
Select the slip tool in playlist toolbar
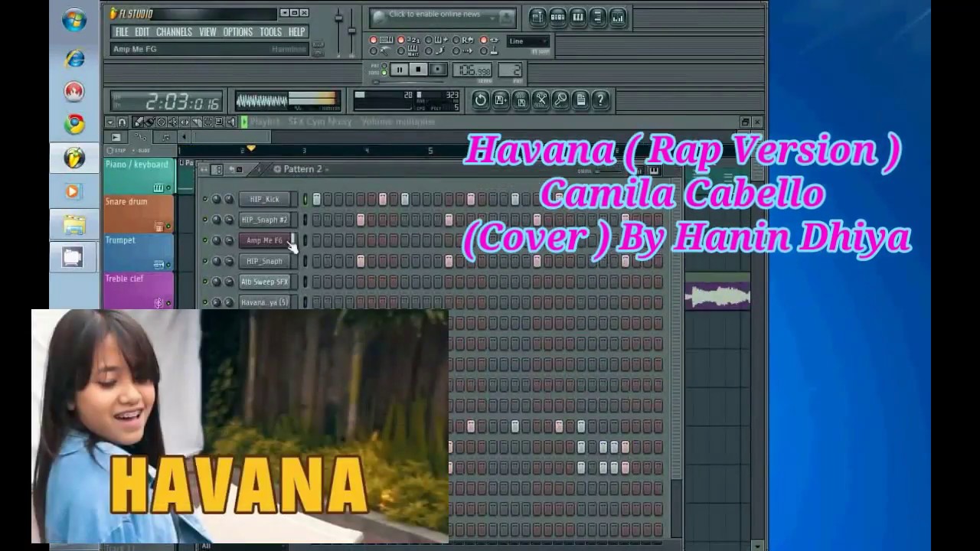184,122
